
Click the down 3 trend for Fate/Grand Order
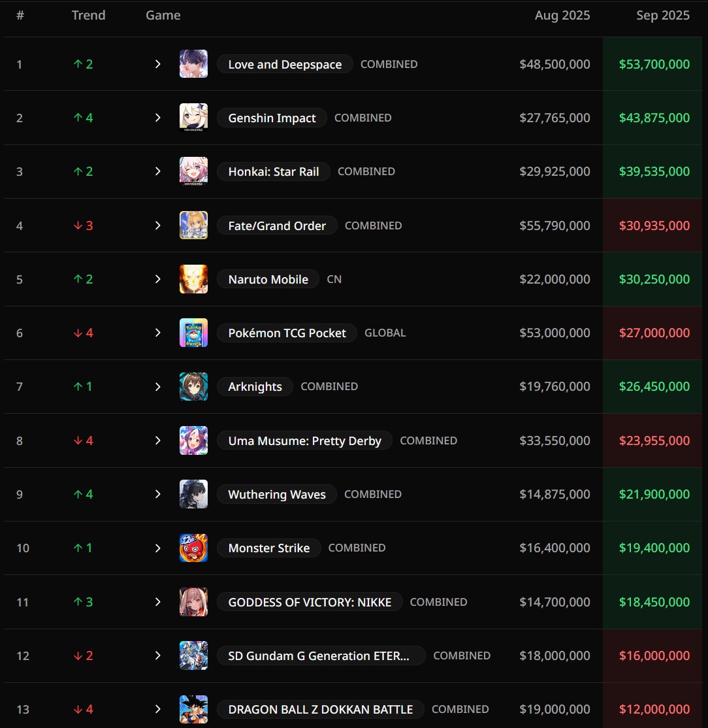(84, 225)
